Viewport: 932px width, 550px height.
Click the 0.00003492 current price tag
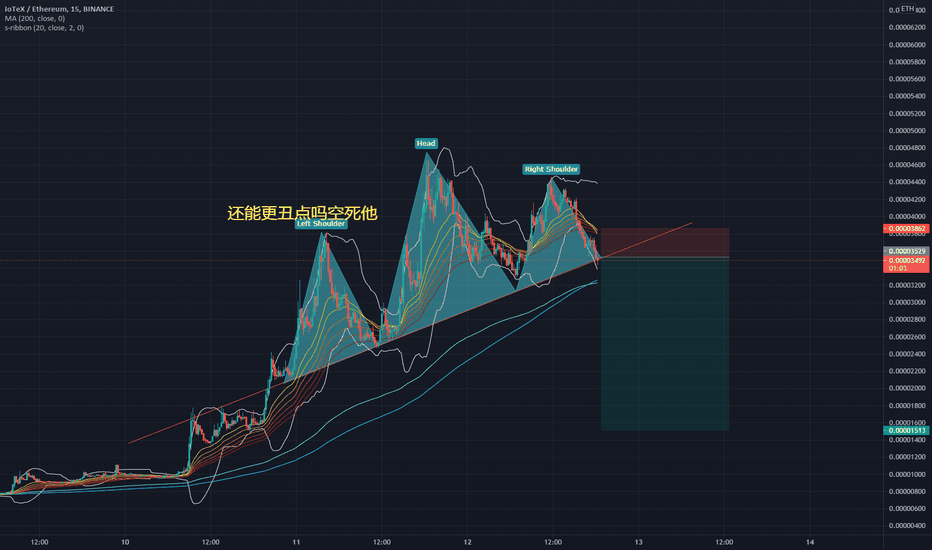click(x=906, y=260)
